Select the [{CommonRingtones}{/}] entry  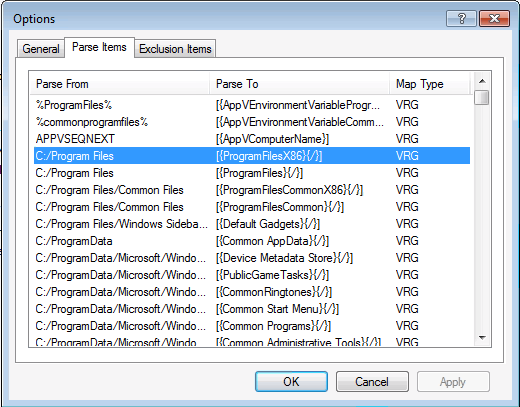[x=274, y=292]
